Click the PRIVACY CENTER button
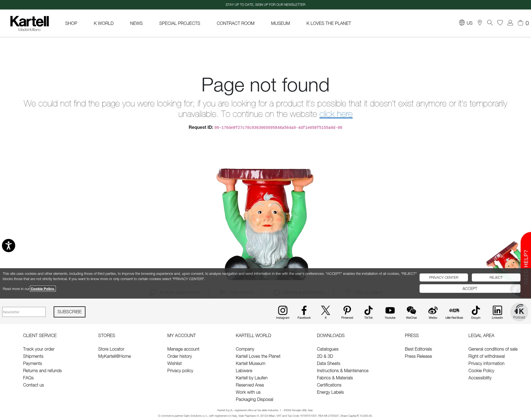The width and height of the screenshot is (531, 420). (x=444, y=277)
